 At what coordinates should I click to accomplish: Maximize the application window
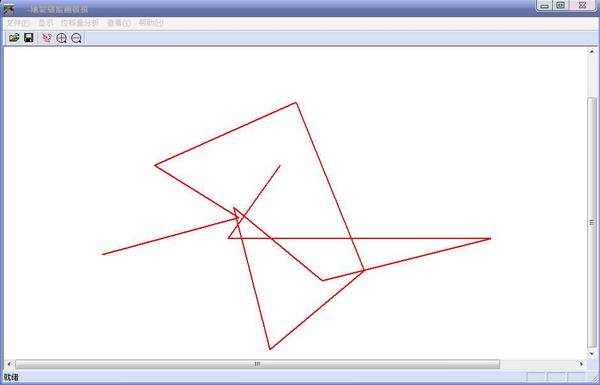[x=560, y=5]
